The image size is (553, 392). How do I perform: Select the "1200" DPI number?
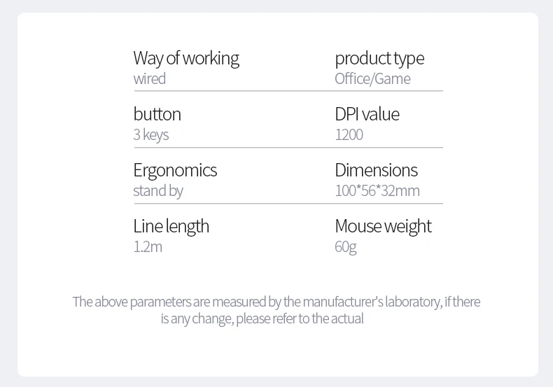point(349,134)
